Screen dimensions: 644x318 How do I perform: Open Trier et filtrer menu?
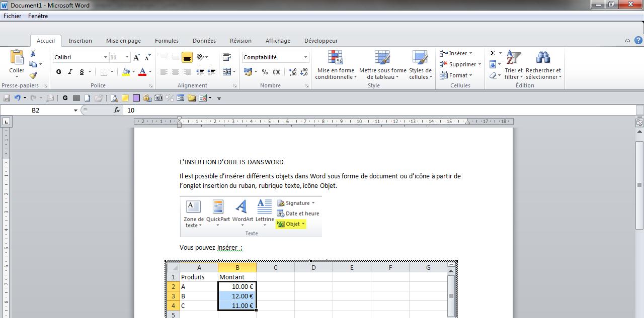[514, 65]
